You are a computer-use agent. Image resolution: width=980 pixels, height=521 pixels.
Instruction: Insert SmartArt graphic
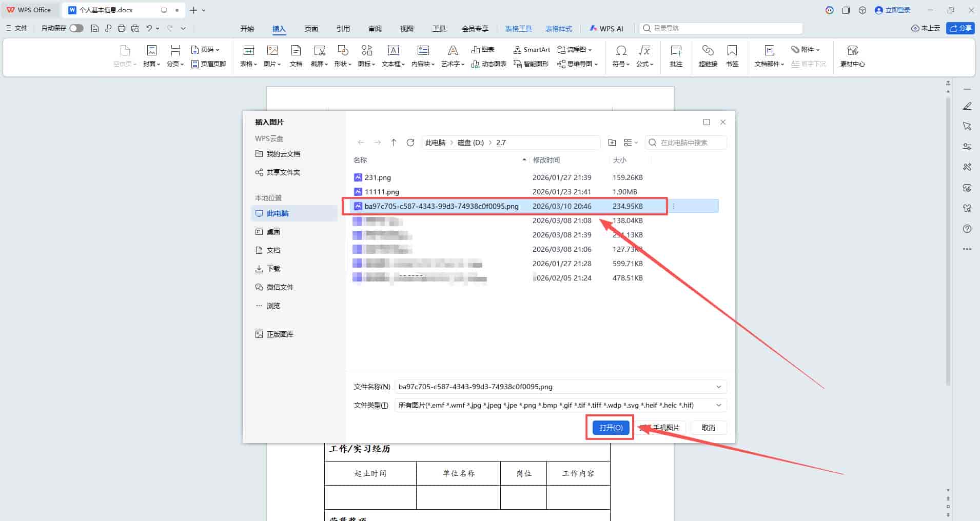pyautogui.click(x=532, y=50)
